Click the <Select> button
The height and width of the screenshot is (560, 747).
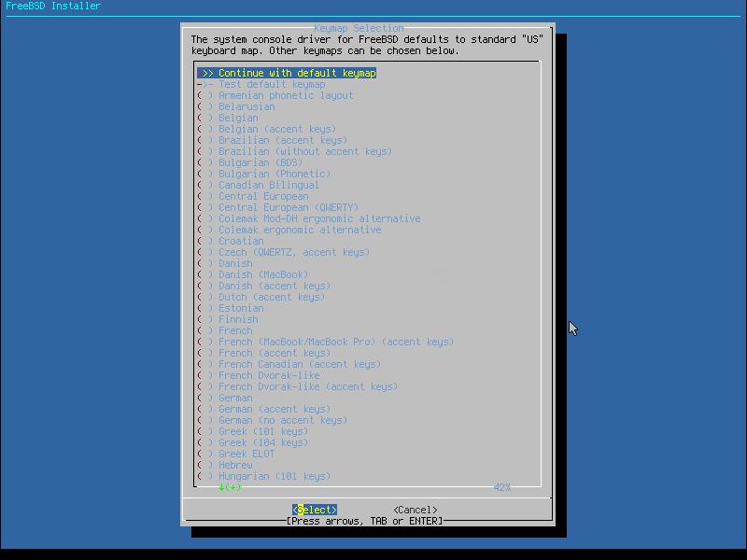[x=315, y=510]
